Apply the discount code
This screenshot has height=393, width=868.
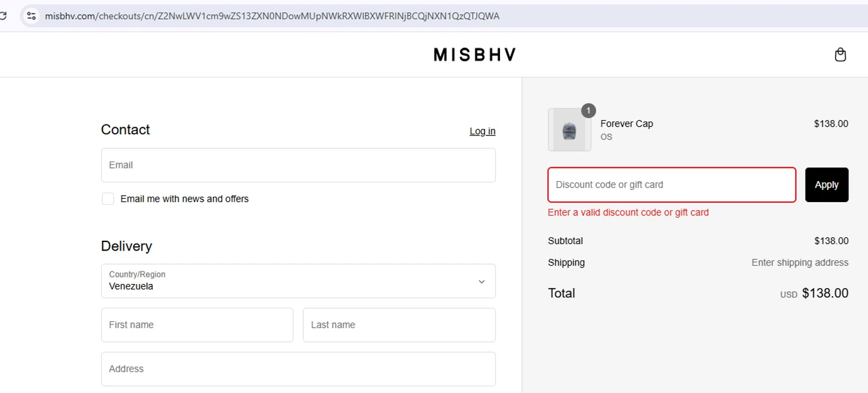pyautogui.click(x=826, y=185)
